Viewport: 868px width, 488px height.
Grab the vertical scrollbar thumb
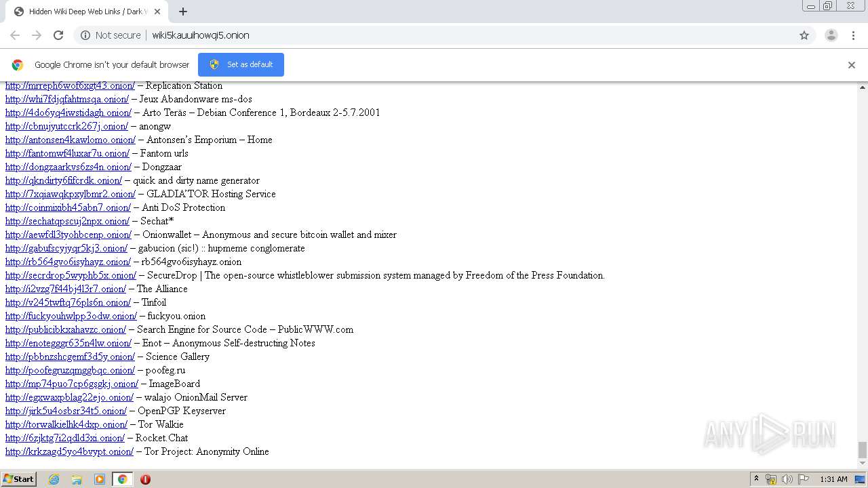863,449
